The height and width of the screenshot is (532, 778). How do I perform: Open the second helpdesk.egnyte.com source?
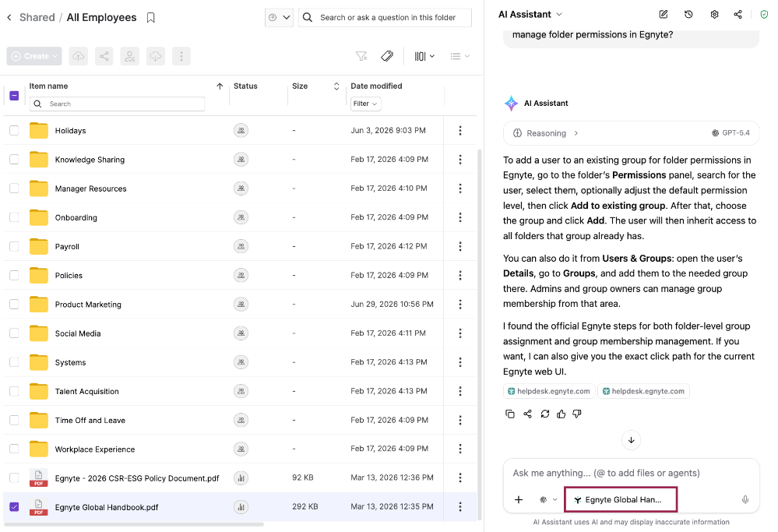pyautogui.click(x=643, y=391)
